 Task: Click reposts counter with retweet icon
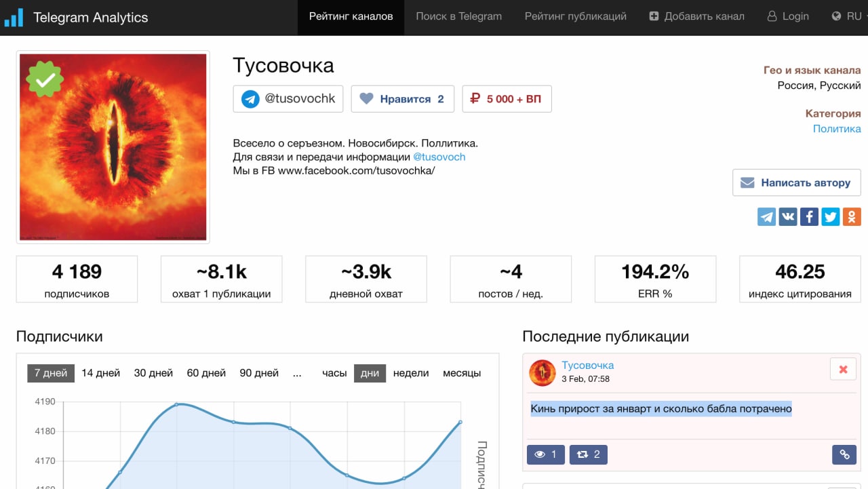pos(589,454)
